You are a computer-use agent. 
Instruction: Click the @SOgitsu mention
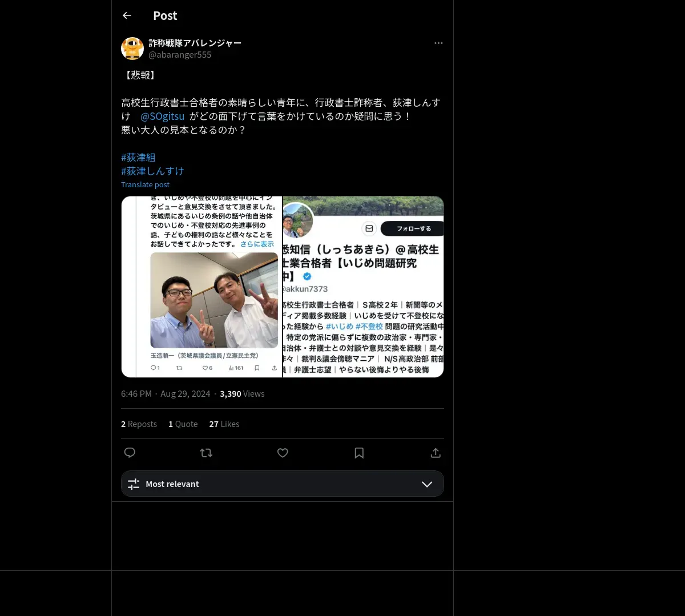tap(162, 116)
